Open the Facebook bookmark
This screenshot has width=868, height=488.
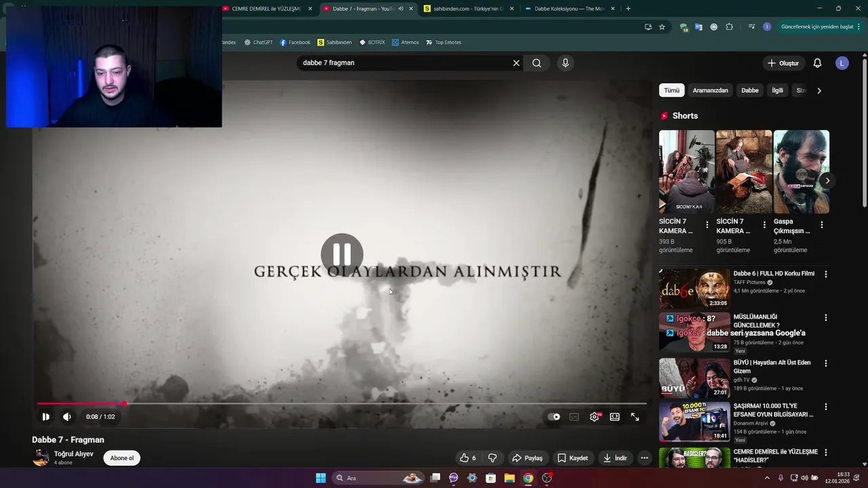pyautogui.click(x=295, y=42)
